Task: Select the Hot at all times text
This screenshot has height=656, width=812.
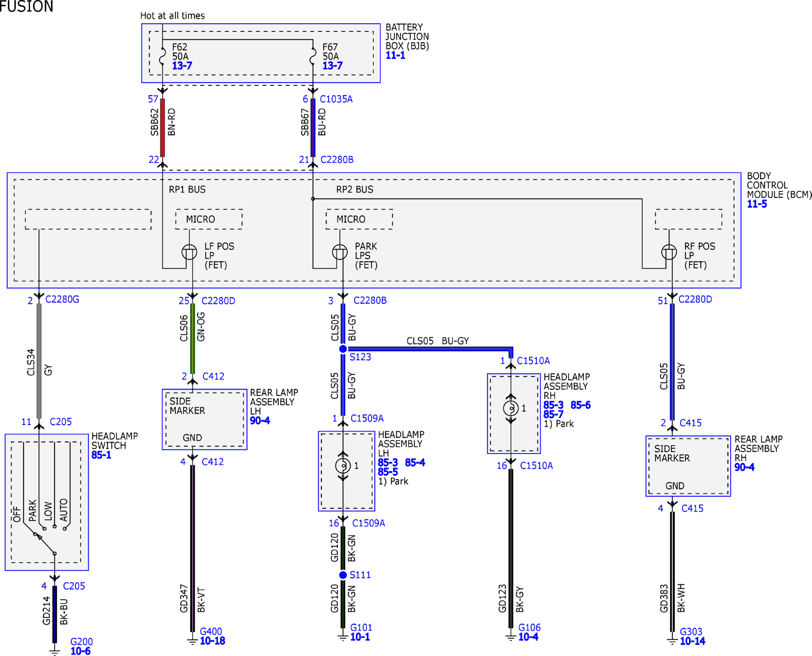Action: 172,16
